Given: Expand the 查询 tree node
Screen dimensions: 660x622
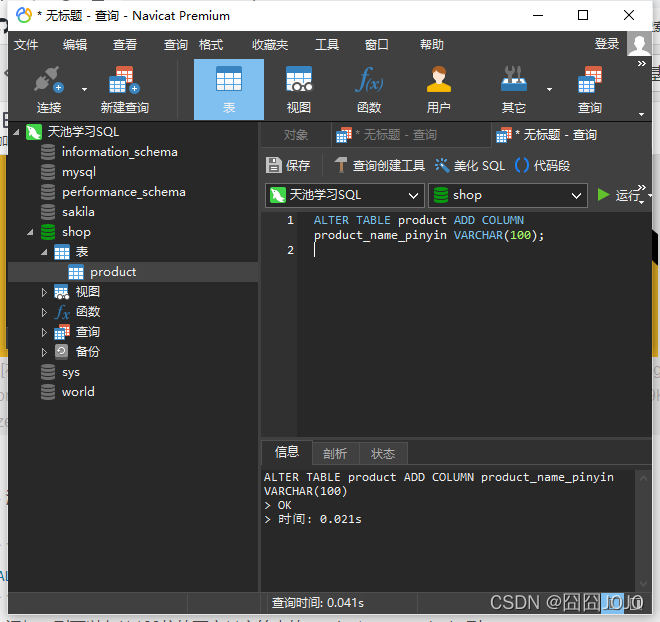Looking at the screenshot, I should (44, 332).
